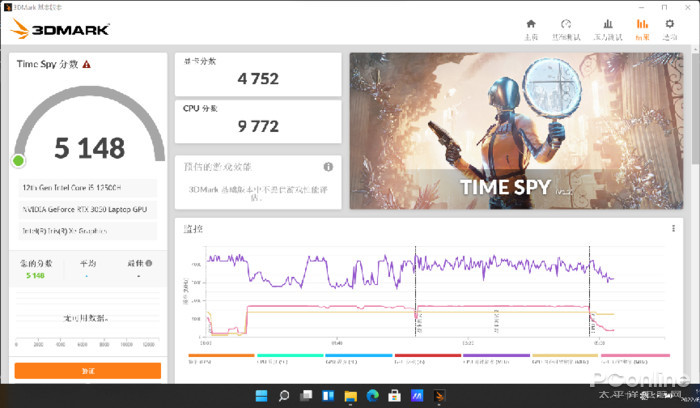Open the Home tab with the house icon

(531, 29)
